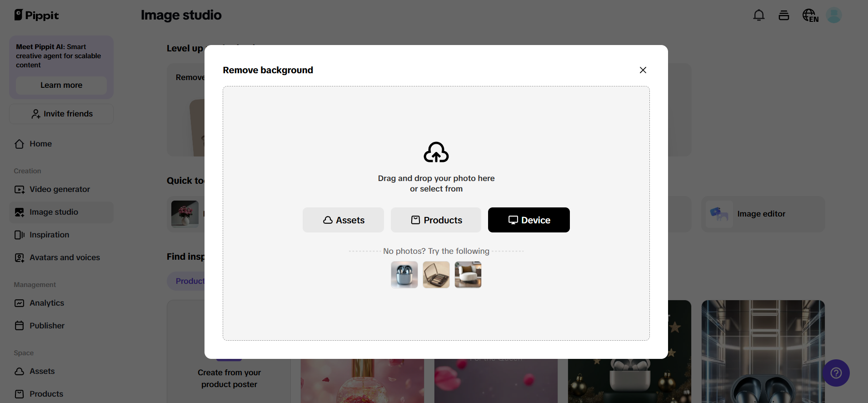Upload photo from Device
868x403 pixels.
[x=529, y=220]
